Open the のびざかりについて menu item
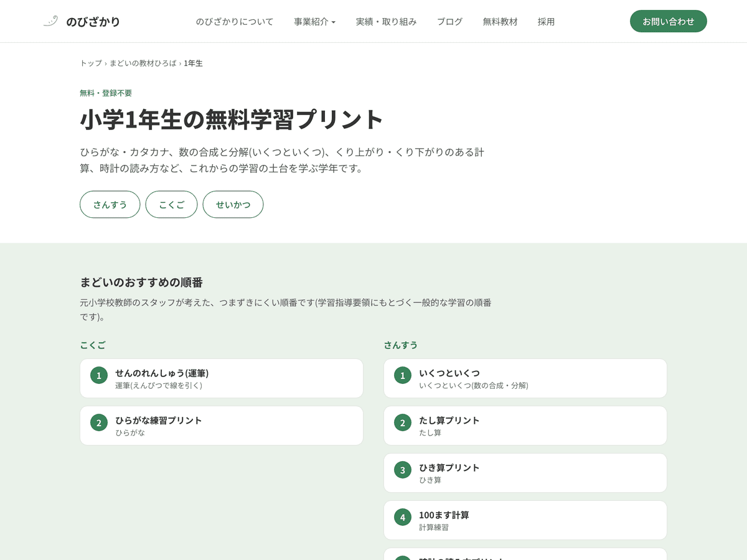 pyautogui.click(x=235, y=22)
